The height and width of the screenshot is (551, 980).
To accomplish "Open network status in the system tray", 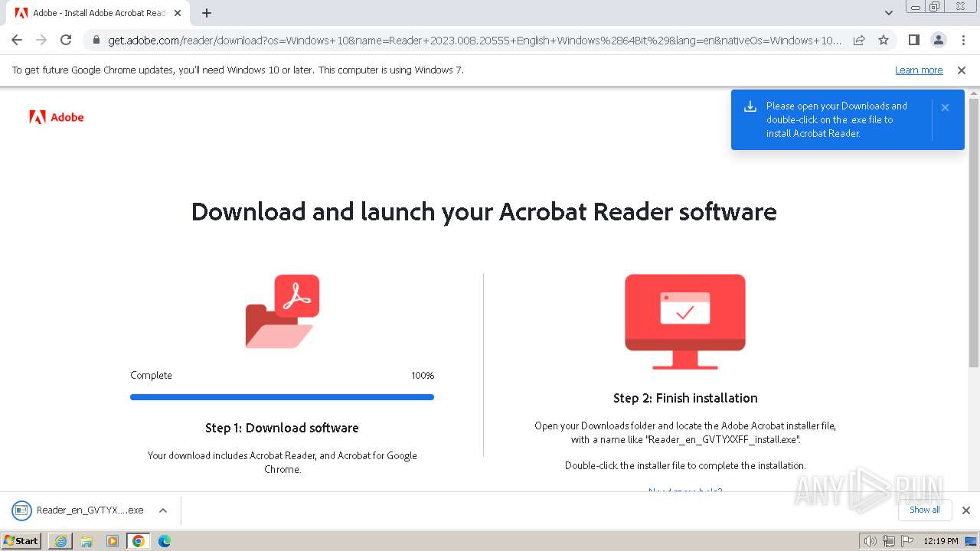I will (x=889, y=541).
